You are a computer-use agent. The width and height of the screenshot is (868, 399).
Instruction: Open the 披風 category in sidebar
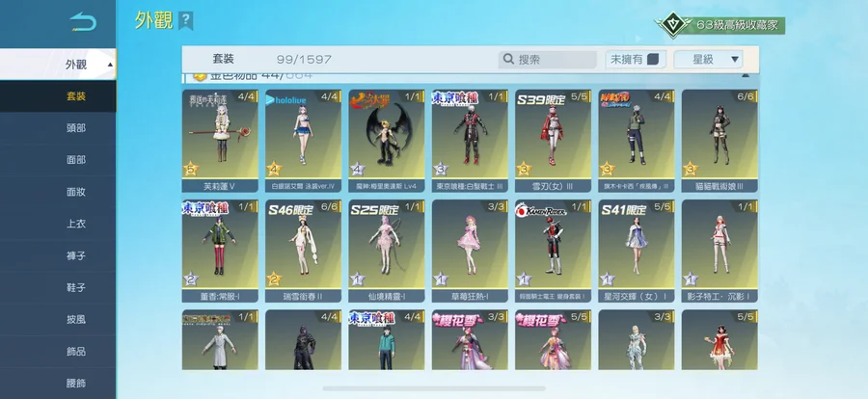click(x=75, y=319)
